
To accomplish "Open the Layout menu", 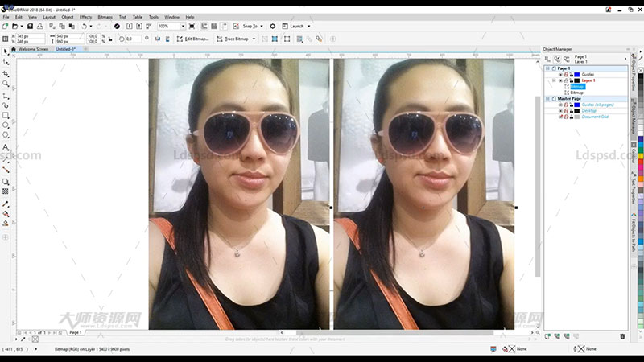I will (49, 17).
